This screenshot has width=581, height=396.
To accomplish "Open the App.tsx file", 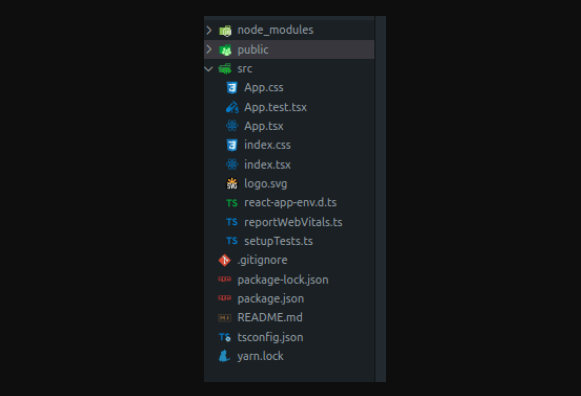I will (x=263, y=126).
